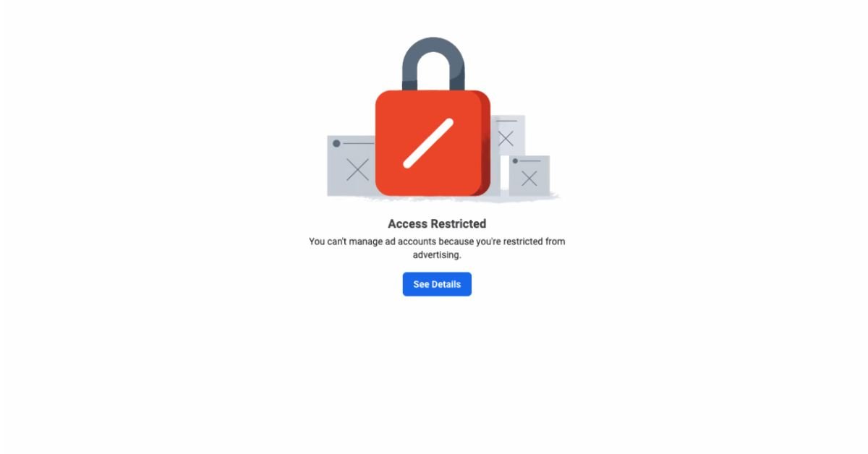Click the line detail on the bottom-right card
The height and width of the screenshot is (454, 868).
tap(531, 161)
